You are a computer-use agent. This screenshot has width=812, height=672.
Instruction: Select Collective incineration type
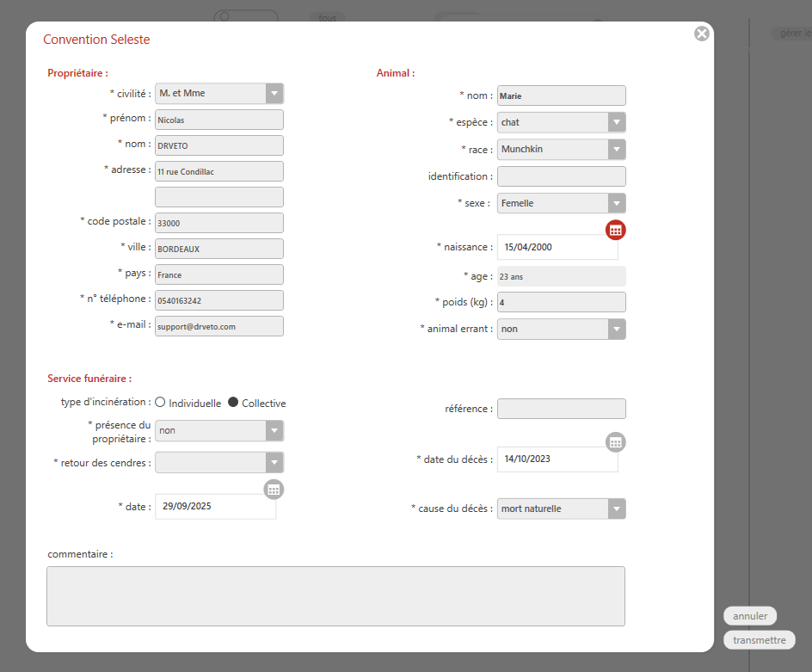(233, 403)
